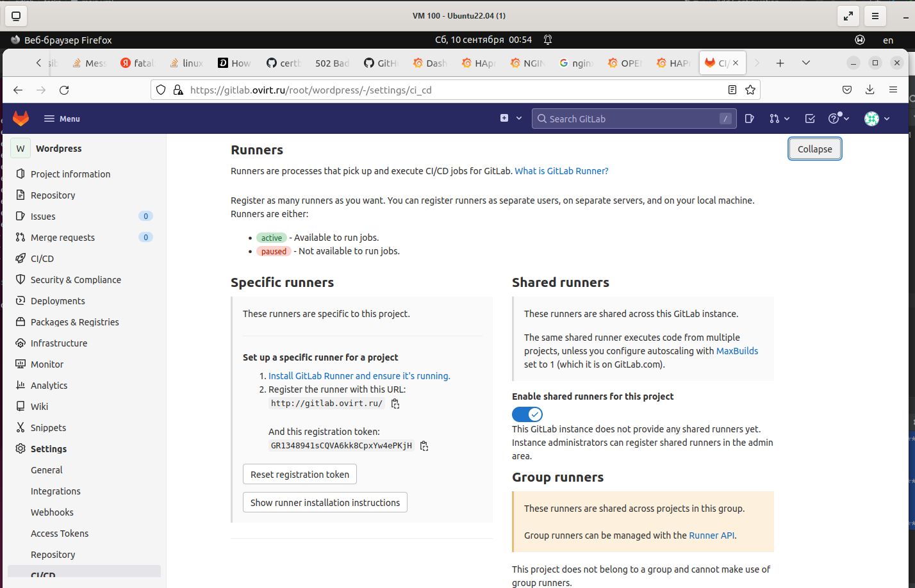This screenshot has height=588, width=915.
Task: Click the Security & Compliance shield icon
Action: pos(21,280)
